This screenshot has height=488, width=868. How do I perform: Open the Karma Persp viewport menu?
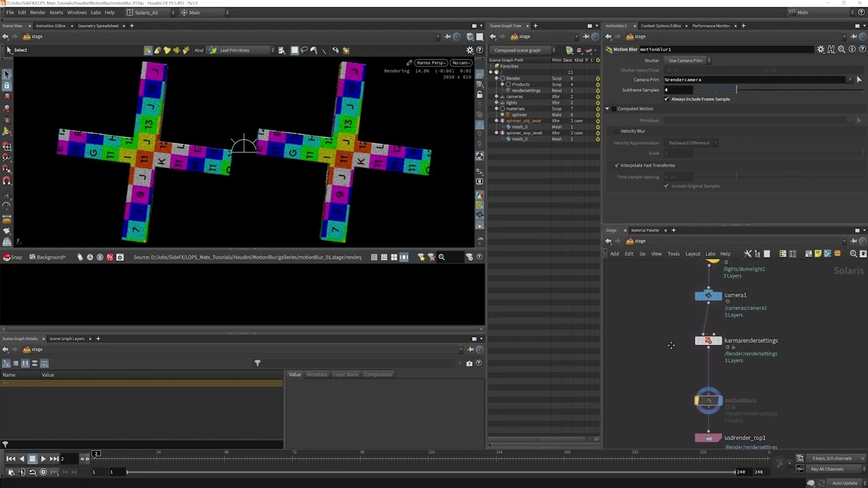click(x=431, y=62)
